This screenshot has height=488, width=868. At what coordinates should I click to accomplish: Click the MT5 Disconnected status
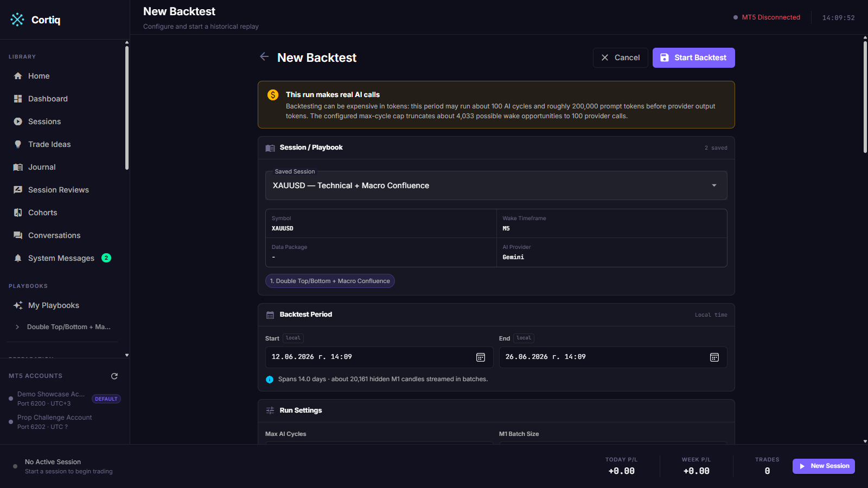click(x=767, y=17)
